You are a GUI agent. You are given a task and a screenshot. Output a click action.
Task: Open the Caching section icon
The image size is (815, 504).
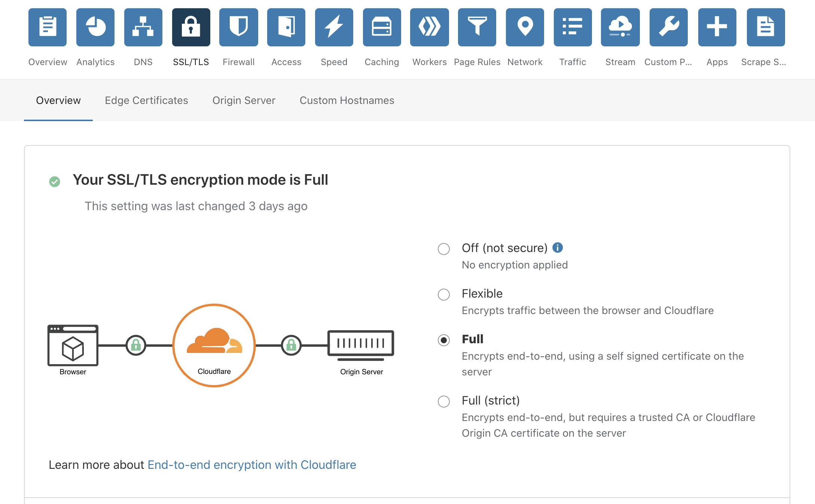pyautogui.click(x=382, y=27)
